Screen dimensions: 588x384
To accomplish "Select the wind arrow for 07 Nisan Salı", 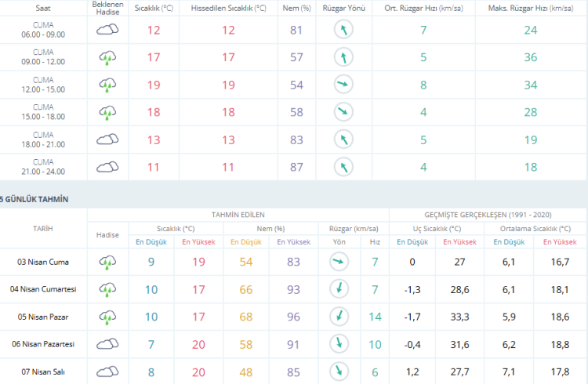I will tap(339, 371).
